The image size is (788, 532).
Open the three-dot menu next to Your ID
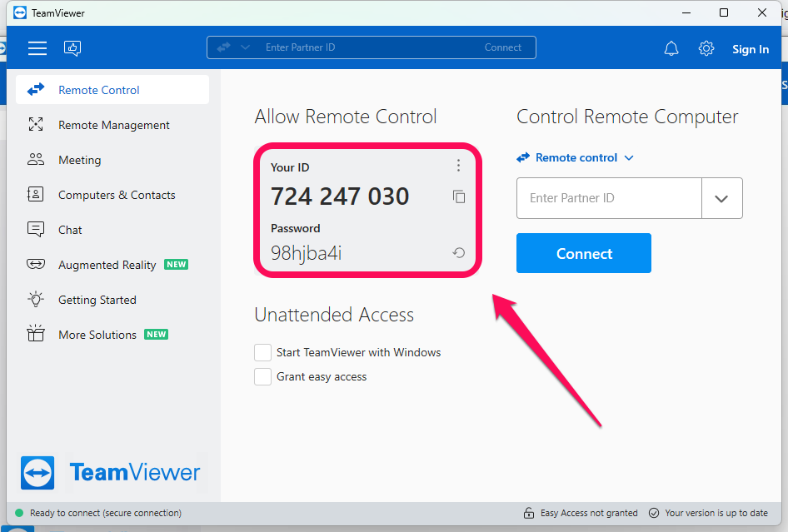click(459, 165)
